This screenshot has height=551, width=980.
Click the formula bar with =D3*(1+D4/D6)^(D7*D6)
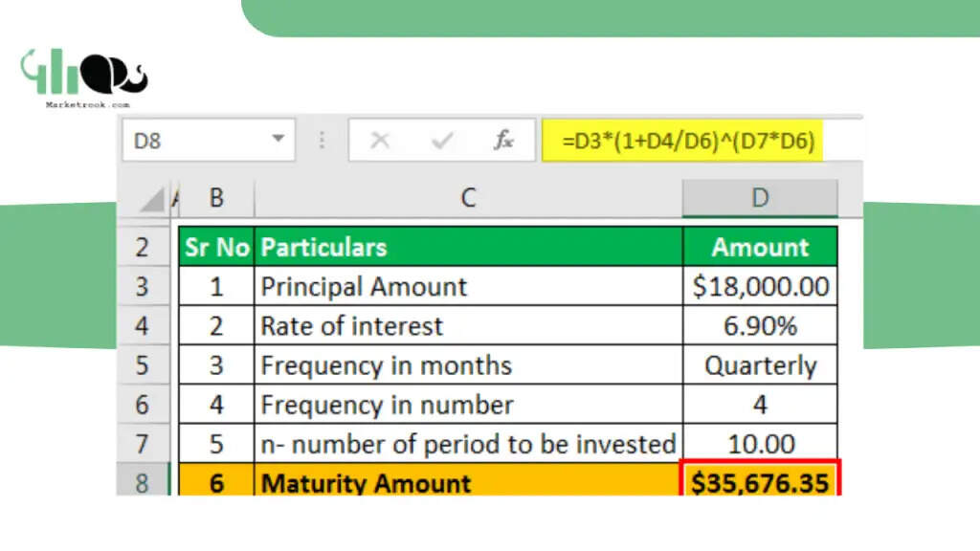click(702, 141)
